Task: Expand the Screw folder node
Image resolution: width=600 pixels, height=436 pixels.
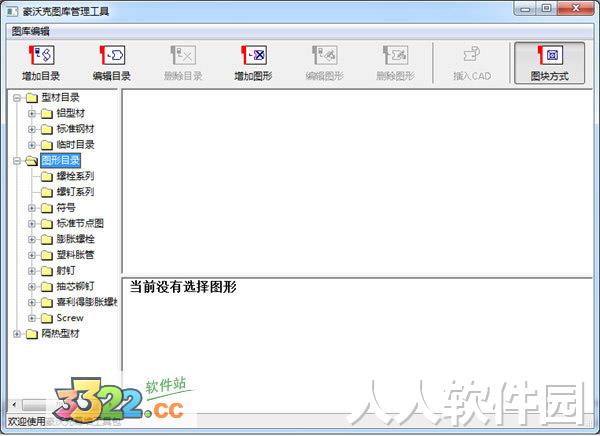Action: [32, 318]
